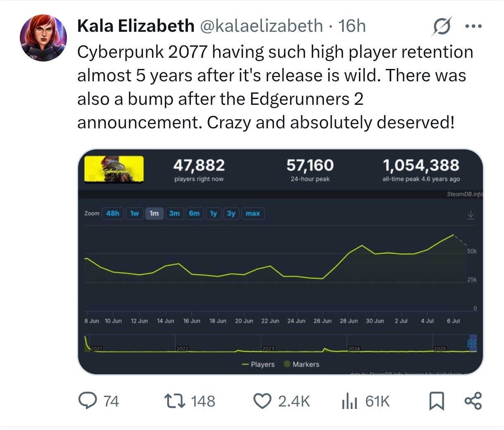Like the tweet with heart icon

coord(262,401)
